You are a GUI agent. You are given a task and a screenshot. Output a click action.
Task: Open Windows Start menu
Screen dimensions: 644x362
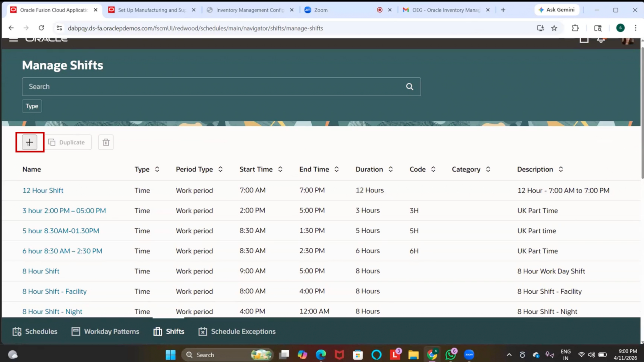170,355
